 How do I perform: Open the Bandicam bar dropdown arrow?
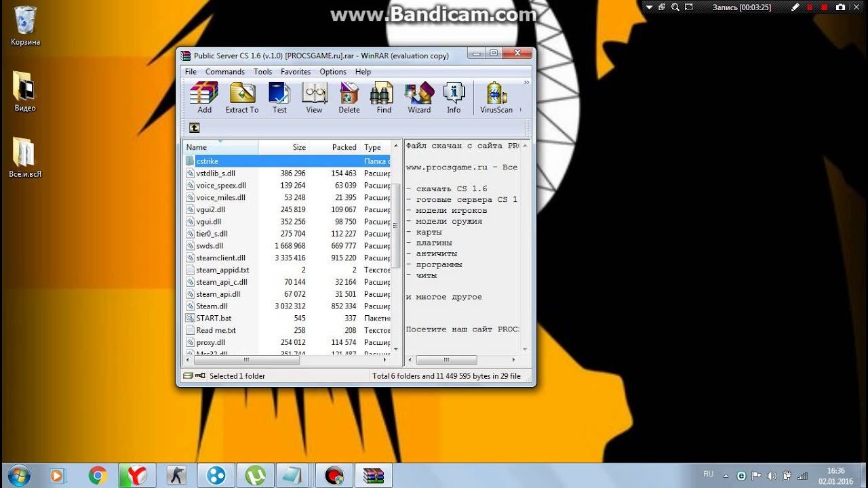tap(649, 7)
